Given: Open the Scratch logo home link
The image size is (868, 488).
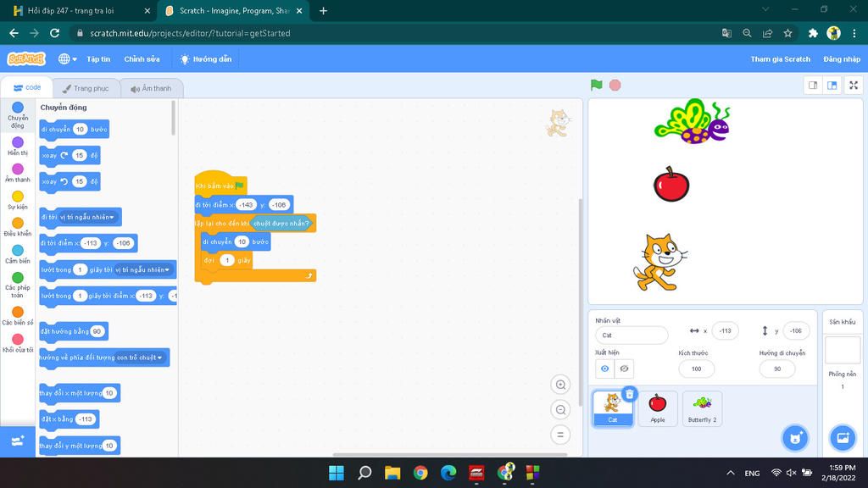Looking at the screenshot, I should (26, 58).
